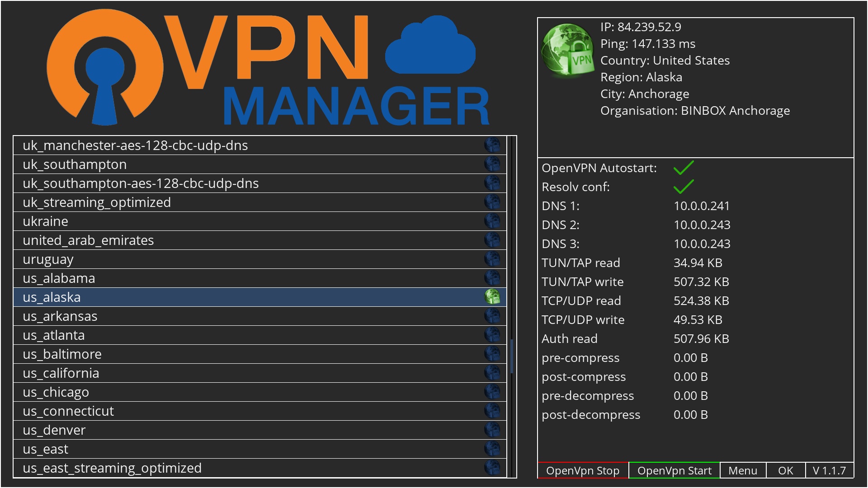This screenshot has width=868, height=488.
Task: Click the globe icon for us_alabama
Action: point(492,278)
